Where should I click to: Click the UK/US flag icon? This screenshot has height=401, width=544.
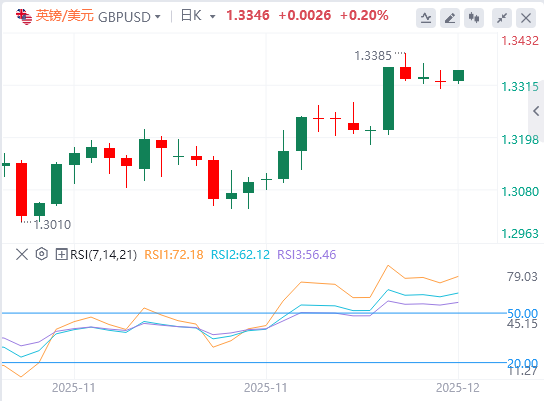coord(24,17)
